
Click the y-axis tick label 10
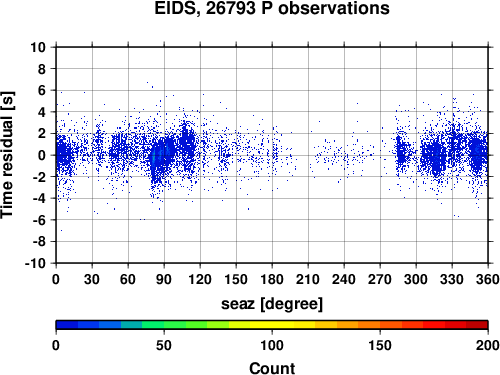click(38, 47)
